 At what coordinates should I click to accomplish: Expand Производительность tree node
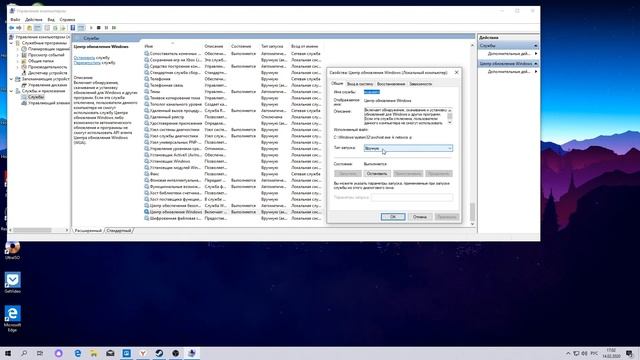click(x=18, y=67)
